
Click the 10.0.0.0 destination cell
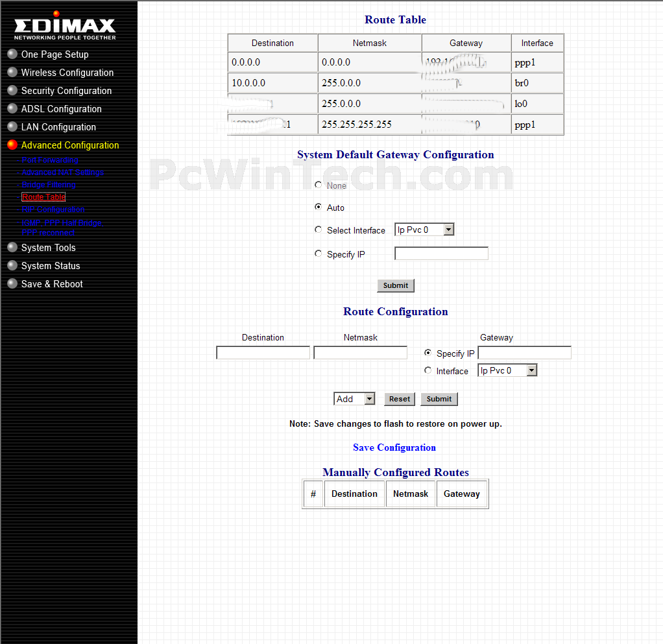(272, 83)
